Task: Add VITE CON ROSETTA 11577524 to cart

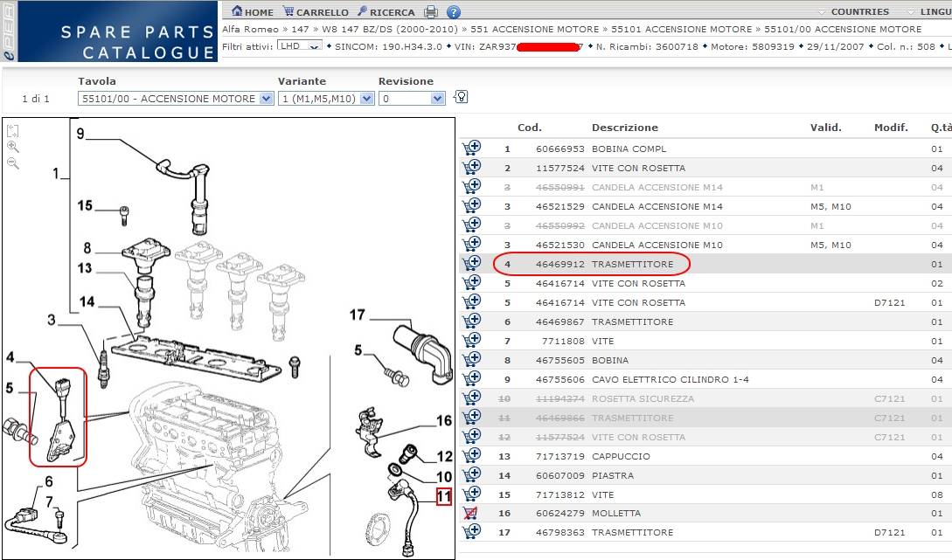Action: click(x=471, y=167)
